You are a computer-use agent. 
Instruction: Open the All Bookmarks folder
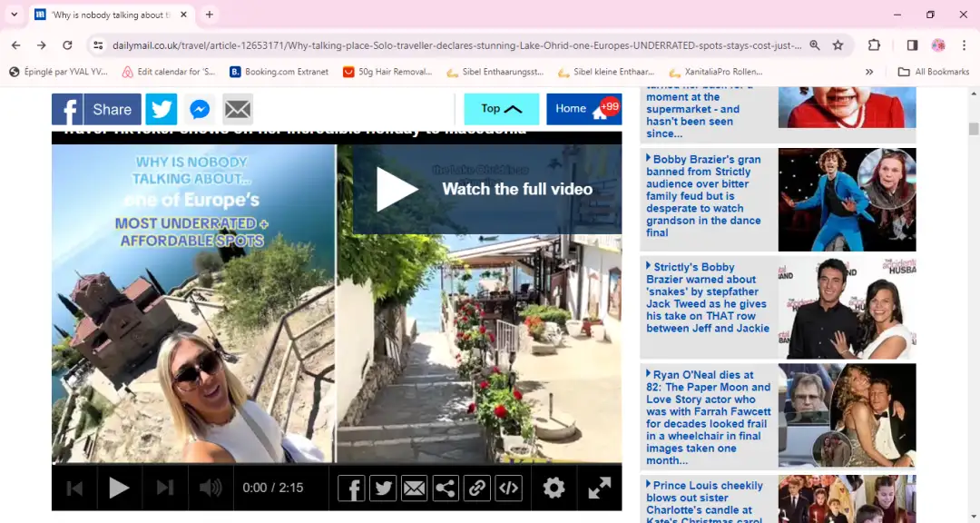[934, 72]
